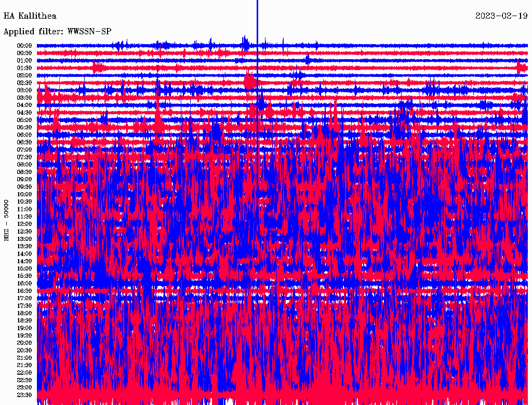Select the 00:00 time label
532x405 pixels.
[24, 46]
